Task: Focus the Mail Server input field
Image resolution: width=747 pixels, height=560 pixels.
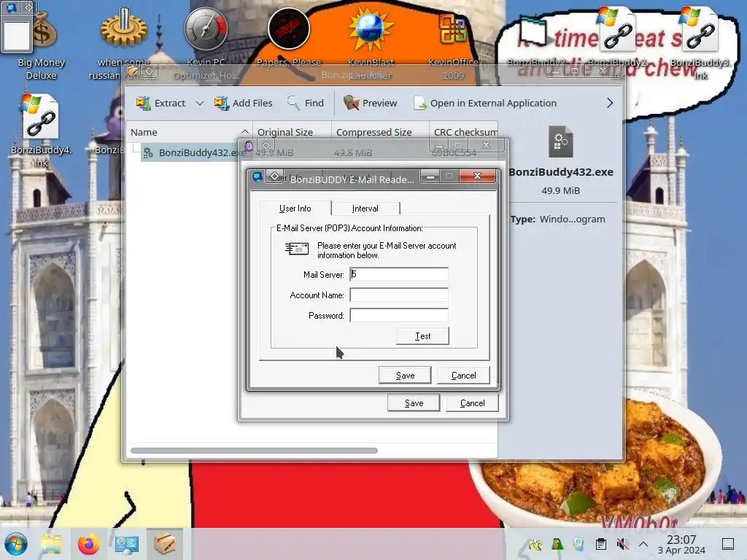Action: (399, 274)
